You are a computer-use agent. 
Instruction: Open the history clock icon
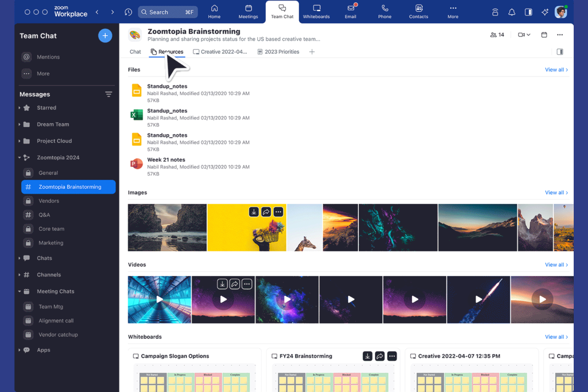[x=128, y=12]
